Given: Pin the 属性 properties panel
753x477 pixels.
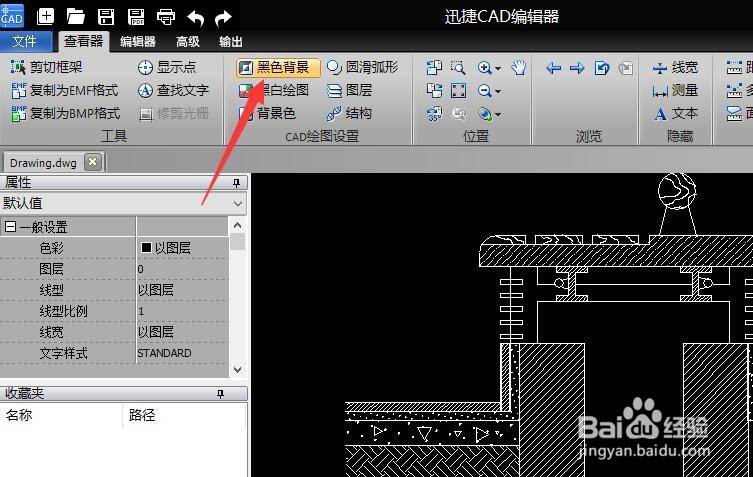Looking at the screenshot, I should pos(236,183).
